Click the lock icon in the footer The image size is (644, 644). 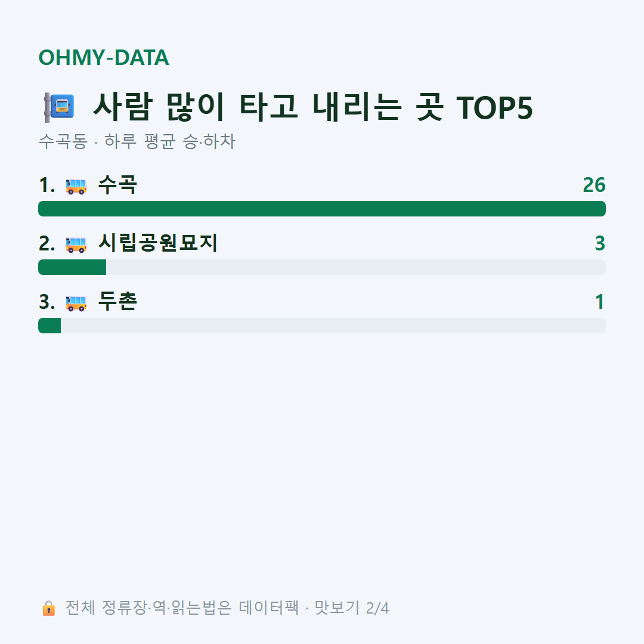tap(48, 608)
